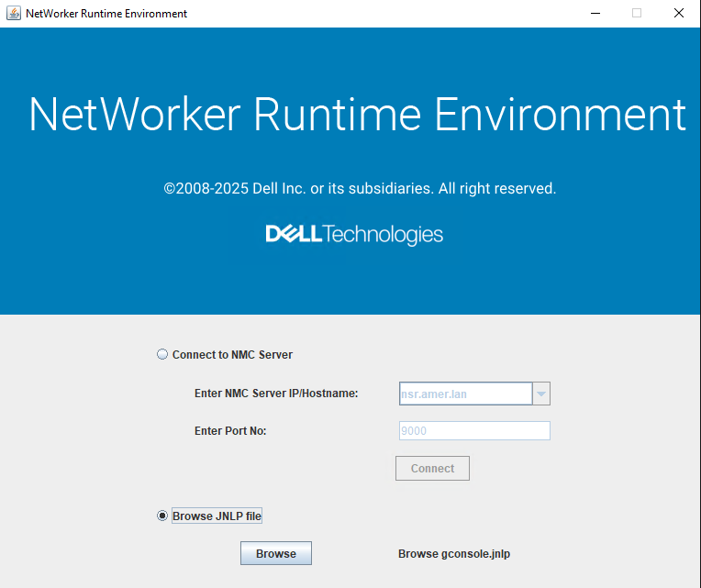Close the NetWorker Runtime Environment window
This screenshot has height=588, width=701.
click(x=679, y=14)
